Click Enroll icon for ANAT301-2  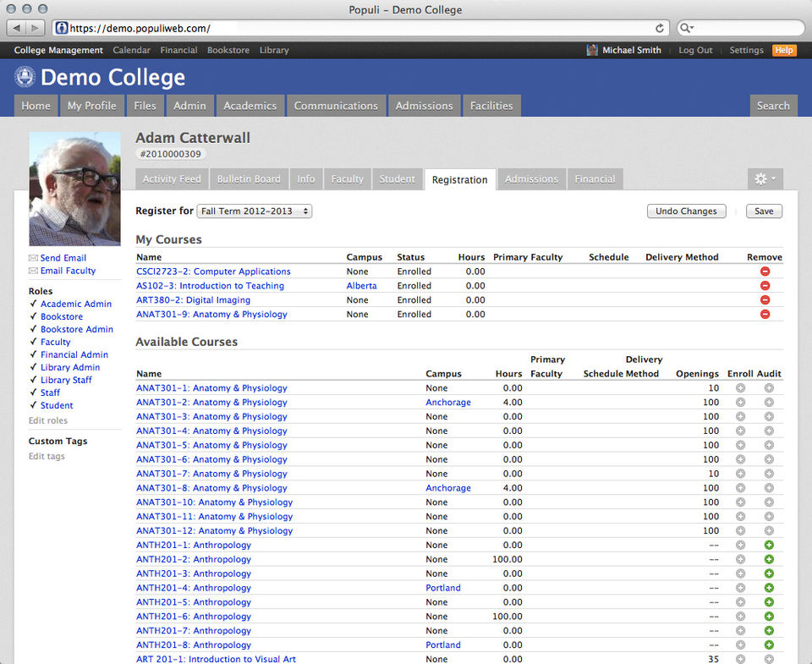coord(741,403)
